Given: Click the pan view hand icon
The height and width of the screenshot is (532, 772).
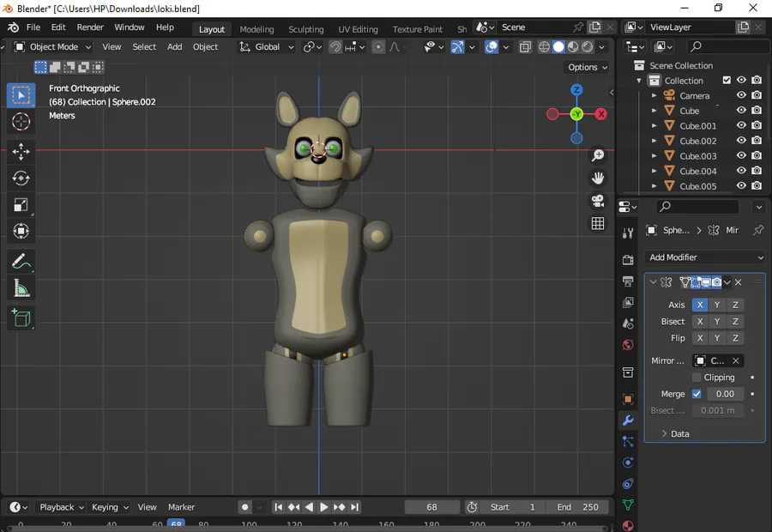Looking at the screenshot, I should pyautogui.click(x=598, y=178).
